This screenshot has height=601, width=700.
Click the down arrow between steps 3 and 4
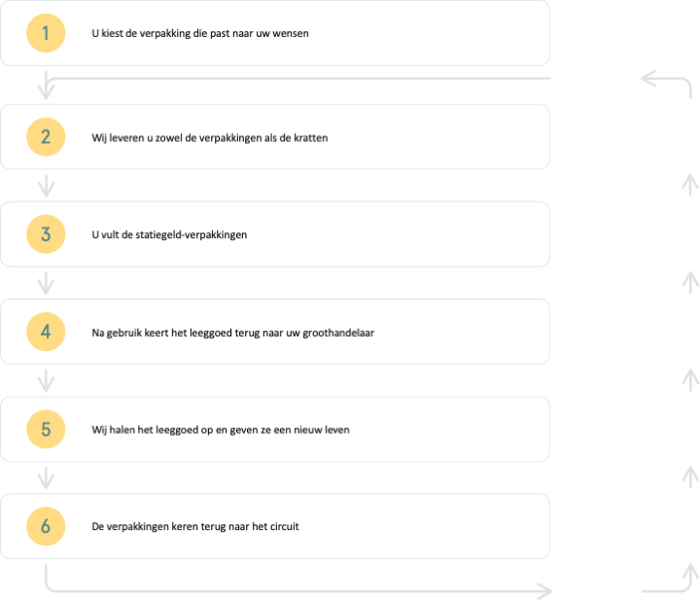46,284
